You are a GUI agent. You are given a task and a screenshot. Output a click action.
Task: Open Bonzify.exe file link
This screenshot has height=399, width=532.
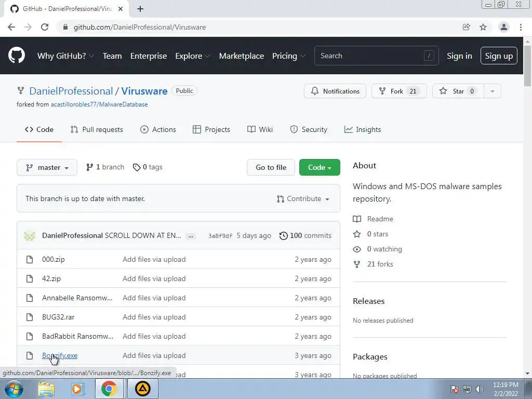click(x=60, y=355)
